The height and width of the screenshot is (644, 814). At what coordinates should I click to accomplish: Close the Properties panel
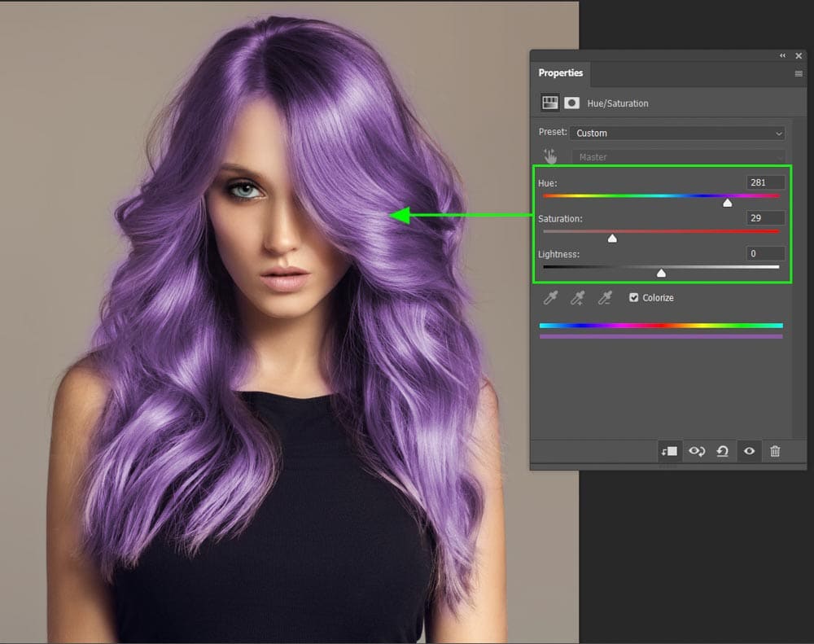pos(799,55)
